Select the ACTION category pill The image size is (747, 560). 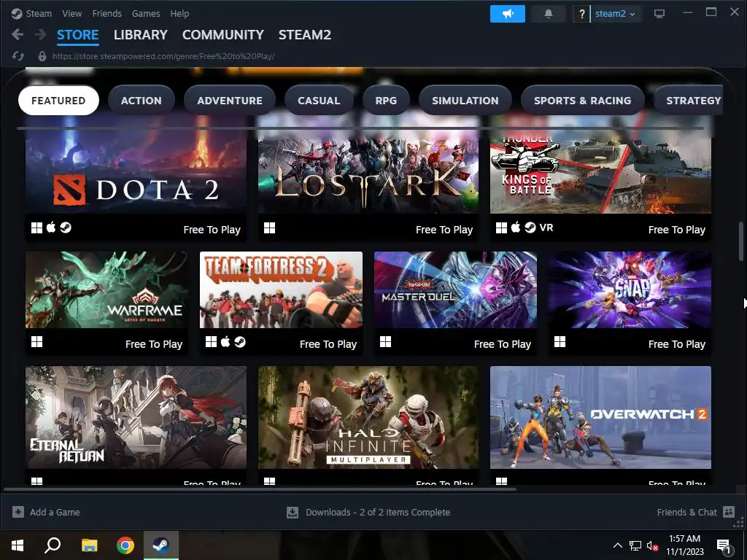142,101
